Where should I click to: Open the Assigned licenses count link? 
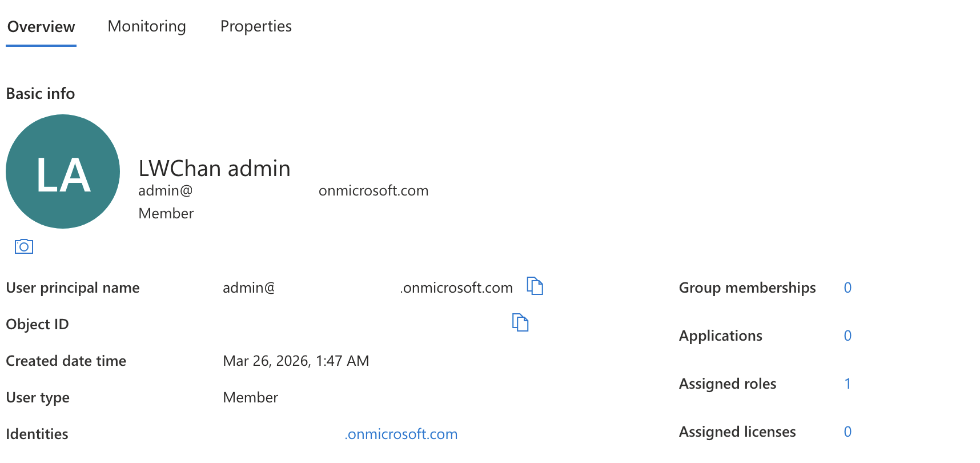848,432
